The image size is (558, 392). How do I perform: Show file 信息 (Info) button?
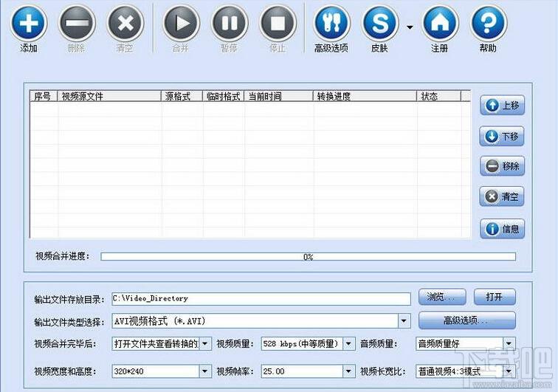(502, 229)
